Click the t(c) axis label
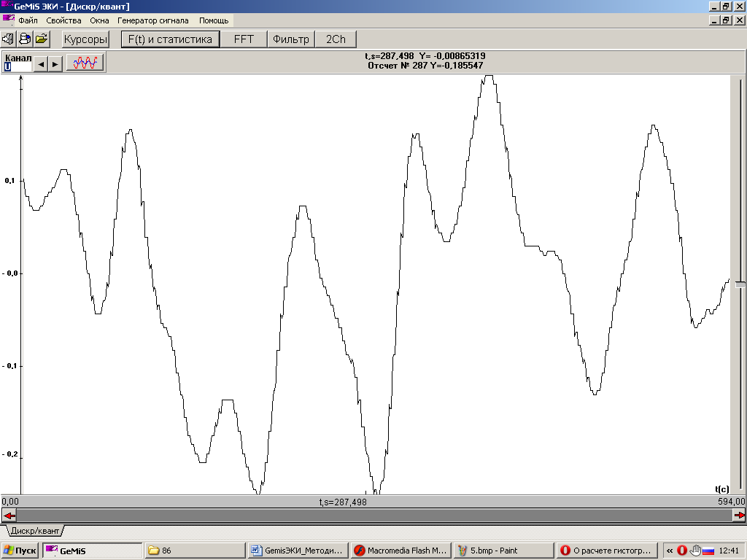747x560 pixels. [721, 489]
